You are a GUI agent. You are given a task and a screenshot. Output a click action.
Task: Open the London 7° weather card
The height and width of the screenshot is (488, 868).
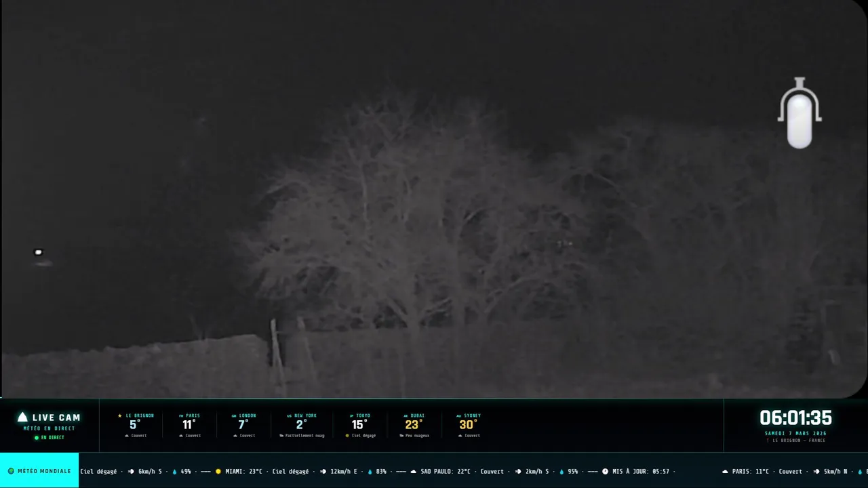click(244, 426)
